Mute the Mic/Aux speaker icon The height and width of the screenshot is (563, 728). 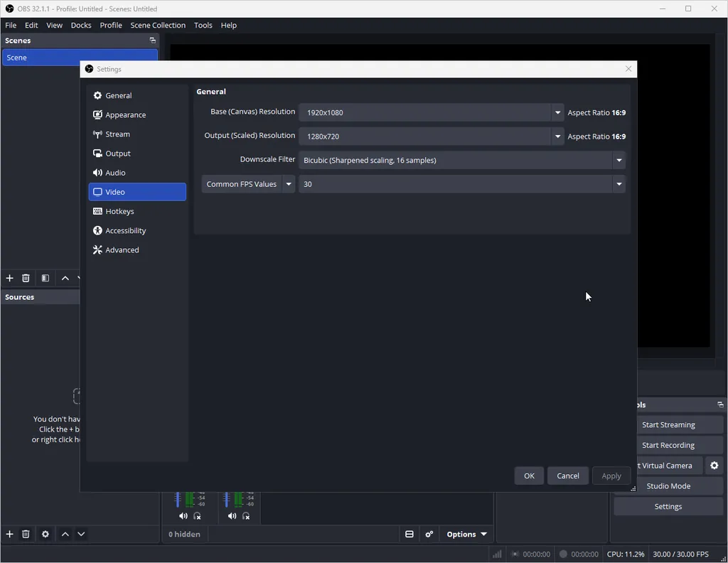[x=231, y=515]
